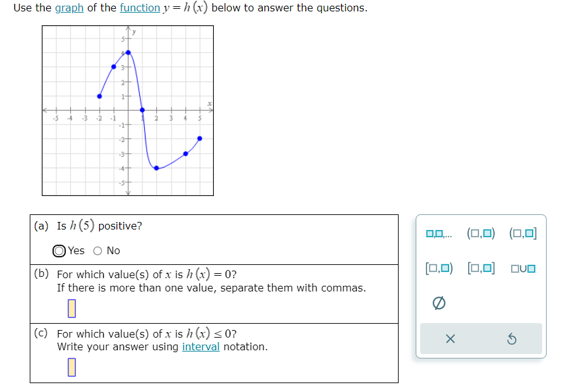The height and width of the screenshot is (392, 565).
Task: Insert the half-open interval [□,□) template
Action: [x=440, y=267]
